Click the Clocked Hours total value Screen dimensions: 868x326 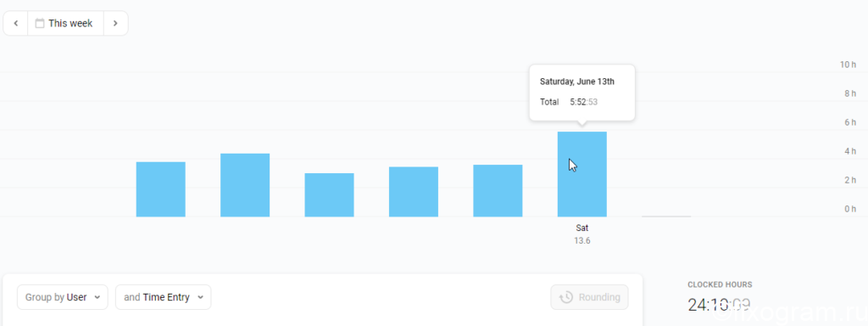[719, 305]
